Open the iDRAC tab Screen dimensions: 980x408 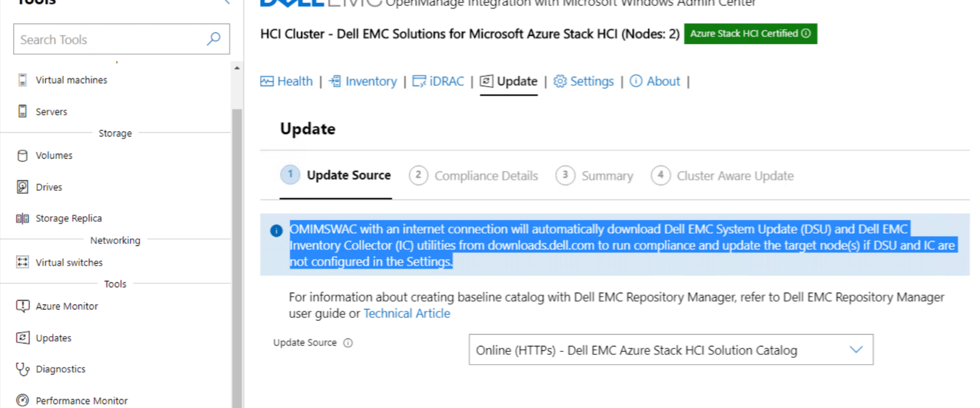tap(438, 81)
